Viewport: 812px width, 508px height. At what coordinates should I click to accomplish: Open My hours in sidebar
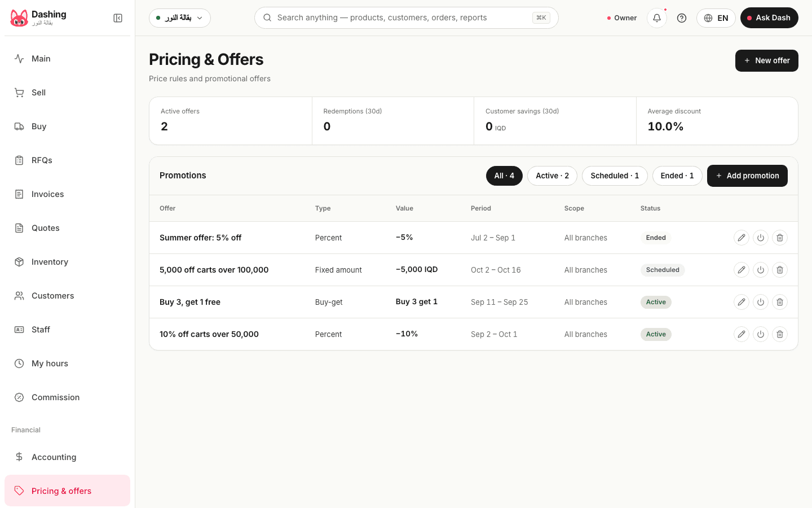(67, 364)
